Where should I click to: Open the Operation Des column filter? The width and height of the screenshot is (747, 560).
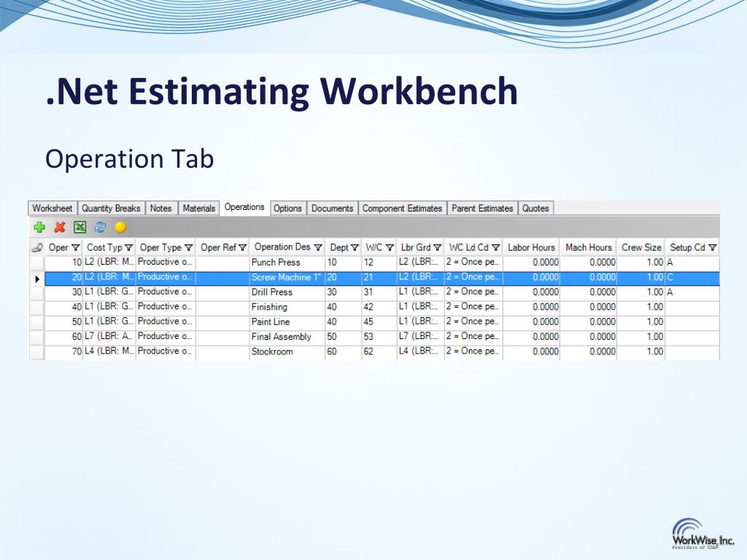[x=318, y=248]
